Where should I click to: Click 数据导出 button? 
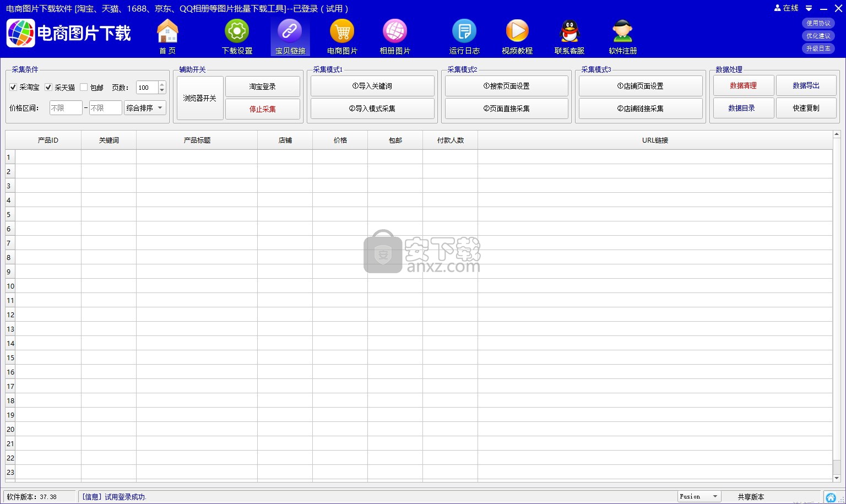[806, 85]
